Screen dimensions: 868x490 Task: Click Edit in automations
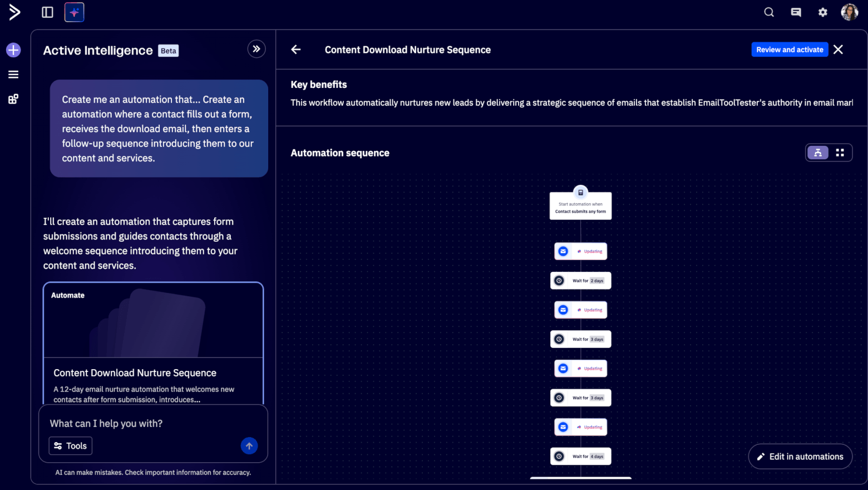tap(800, 456)
